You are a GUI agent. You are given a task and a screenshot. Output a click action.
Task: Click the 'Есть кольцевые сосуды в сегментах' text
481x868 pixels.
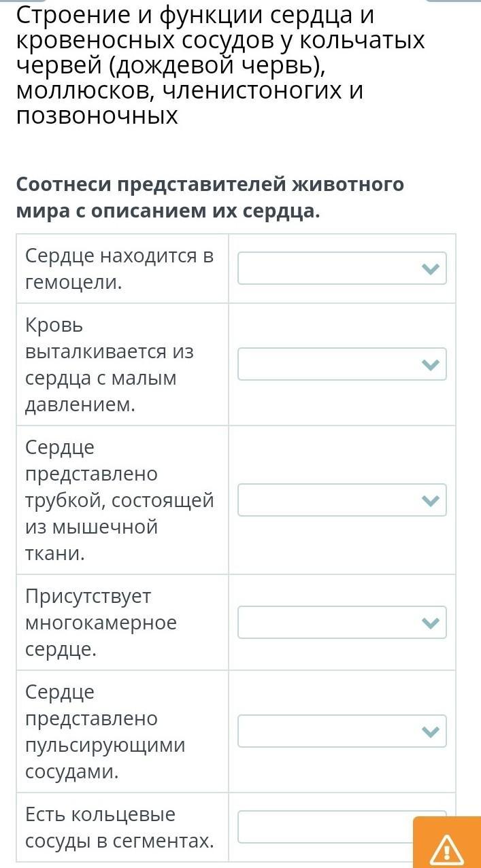click(119, 827)
